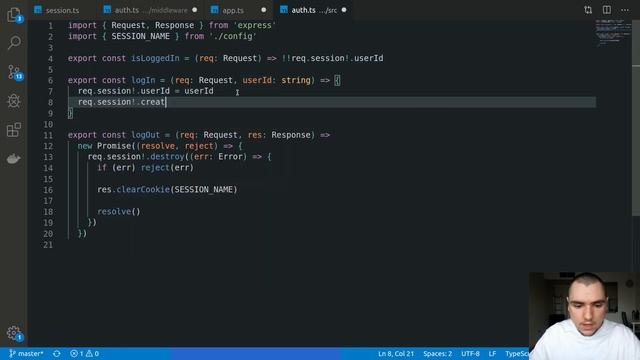The width and height of the screenshot is (640, 360).
Task: Click line number 16 in gutter
Action: pos(48,190)
